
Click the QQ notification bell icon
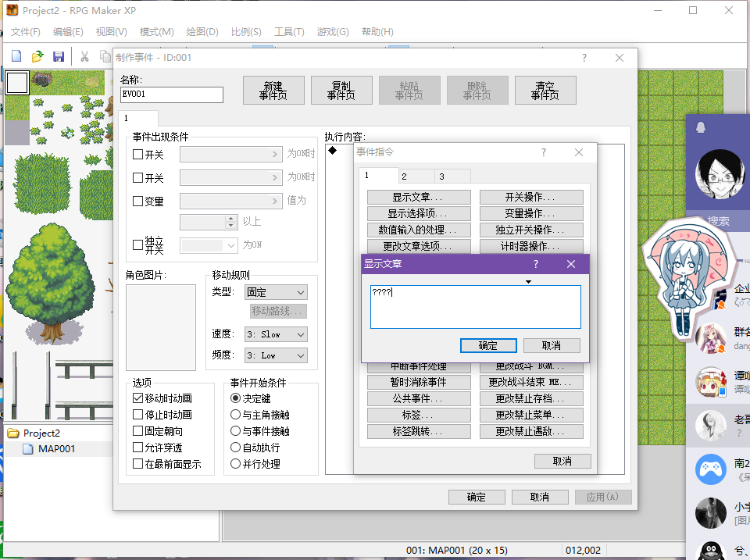[701, 127]
